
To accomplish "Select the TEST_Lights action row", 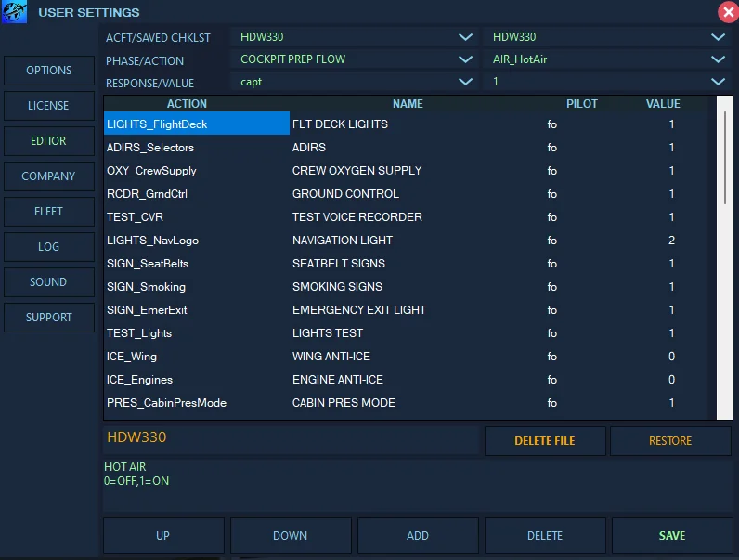I will [197, 333].
